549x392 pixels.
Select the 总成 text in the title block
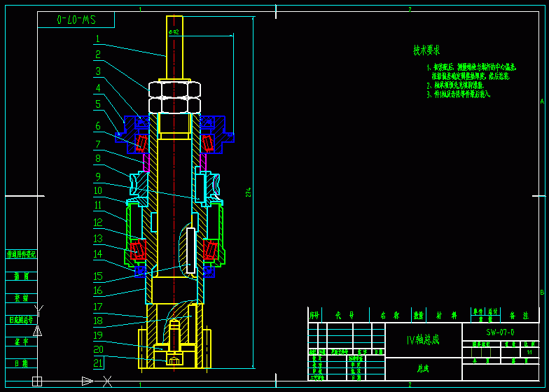(x=422, y=367)
